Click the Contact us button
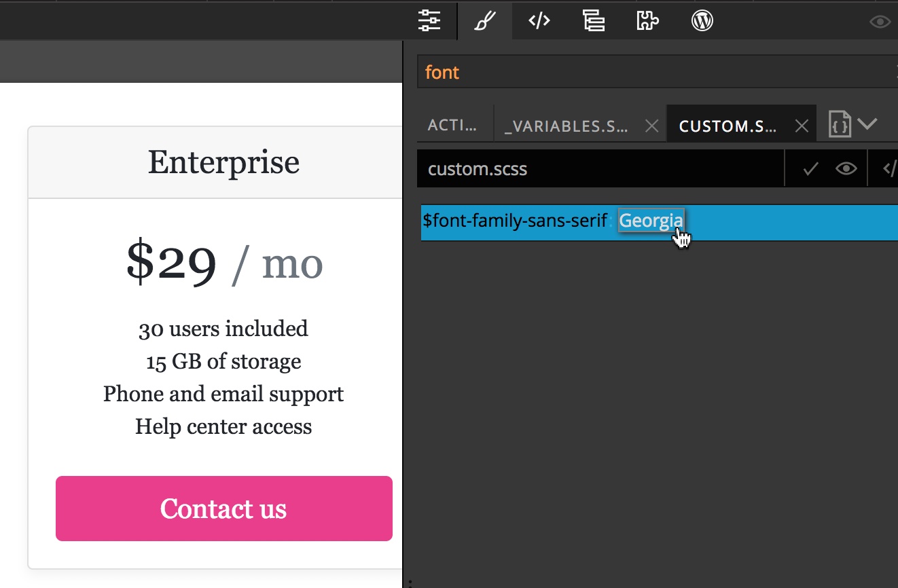Viewport: 898px width, 588px height. coord(224,509)
